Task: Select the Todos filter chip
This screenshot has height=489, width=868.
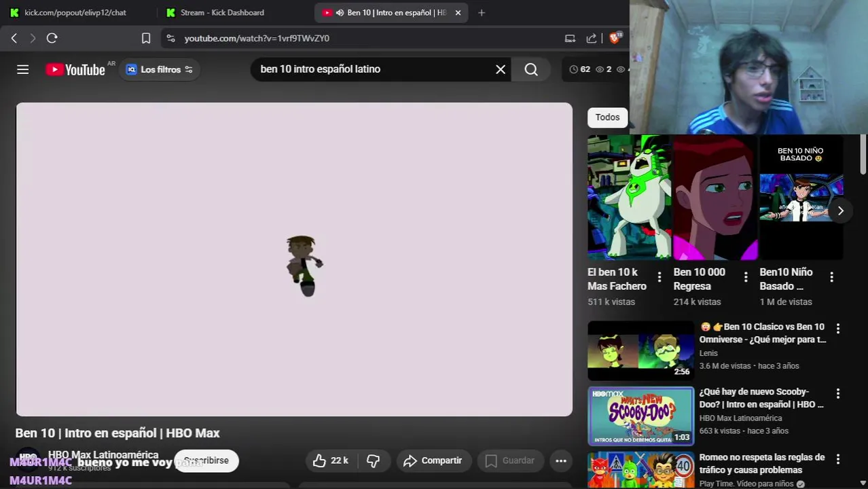Action: point(607,117)
